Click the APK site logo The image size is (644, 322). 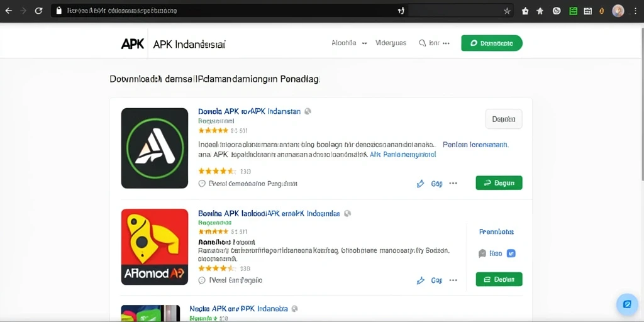coord(132,44)
